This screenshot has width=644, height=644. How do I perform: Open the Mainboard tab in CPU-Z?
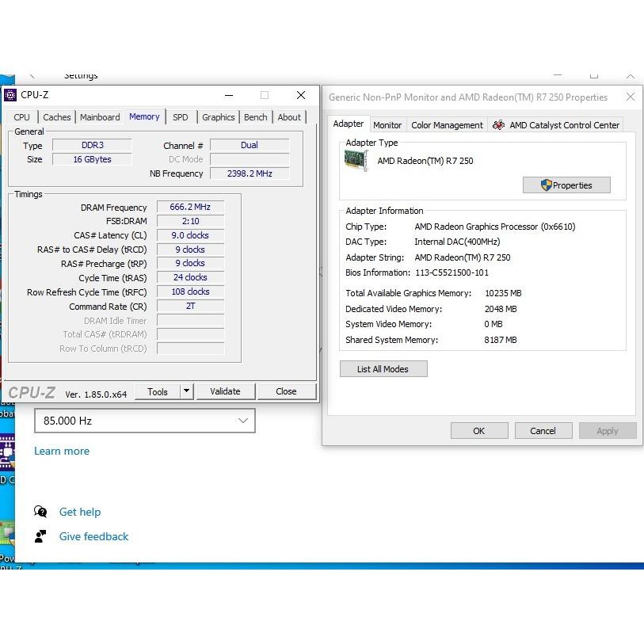100,117
